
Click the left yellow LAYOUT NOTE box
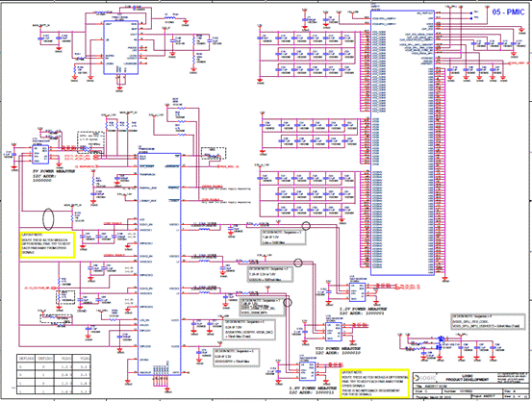tap(47, 245)
